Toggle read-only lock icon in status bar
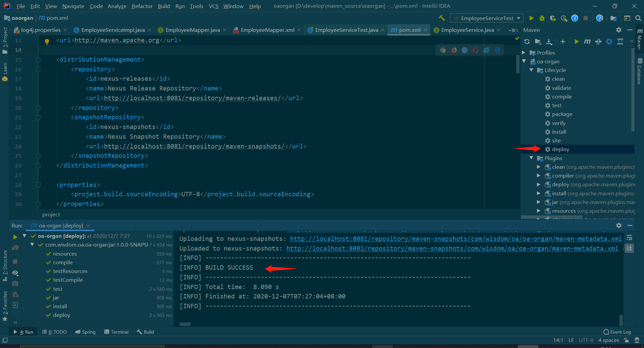 [626, 340]
